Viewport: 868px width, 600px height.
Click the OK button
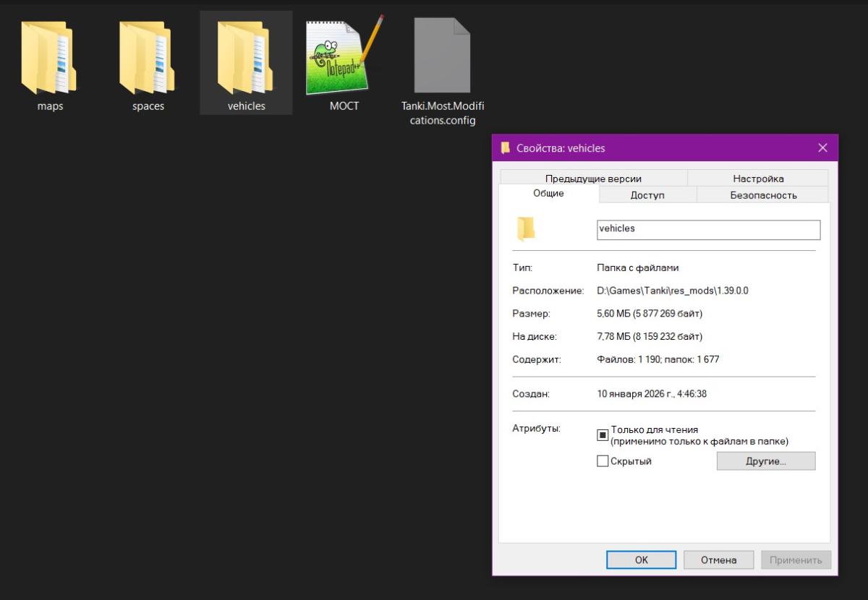pos(641,560)
